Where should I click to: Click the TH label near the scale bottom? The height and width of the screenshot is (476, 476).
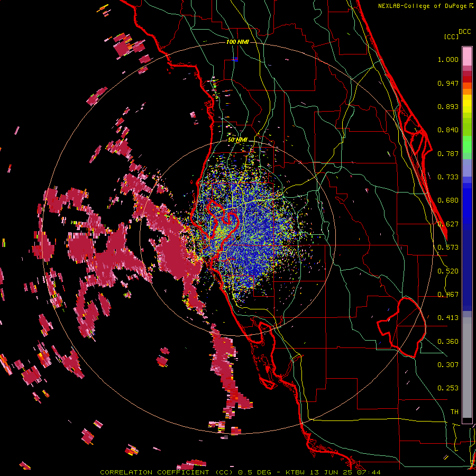tap(454, 412)
